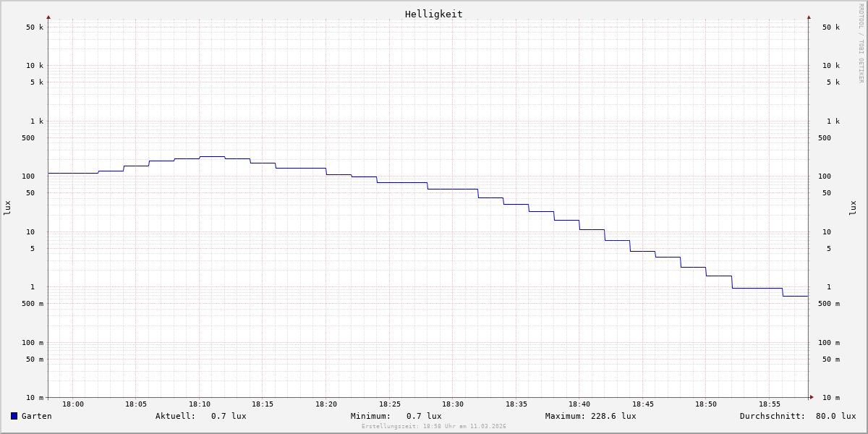Select the Garten legend label

[37, 416]
